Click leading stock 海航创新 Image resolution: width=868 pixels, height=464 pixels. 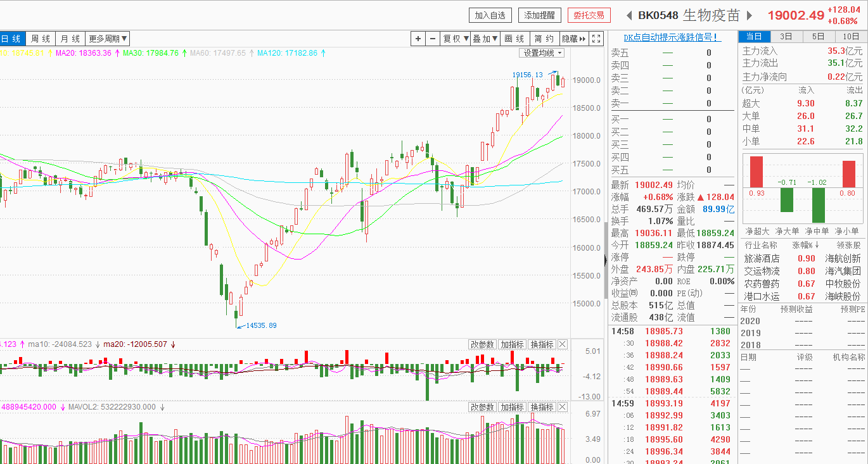coord(843,258)
